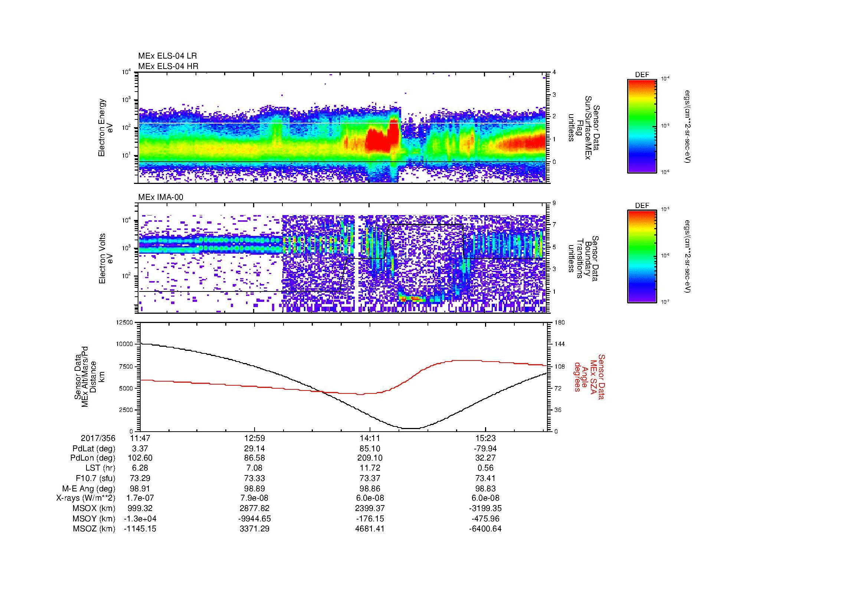Viewport: 868px width, 613px height.
Task: Click the M-E Ang value 98.91
Action: [x=140, y=488]
